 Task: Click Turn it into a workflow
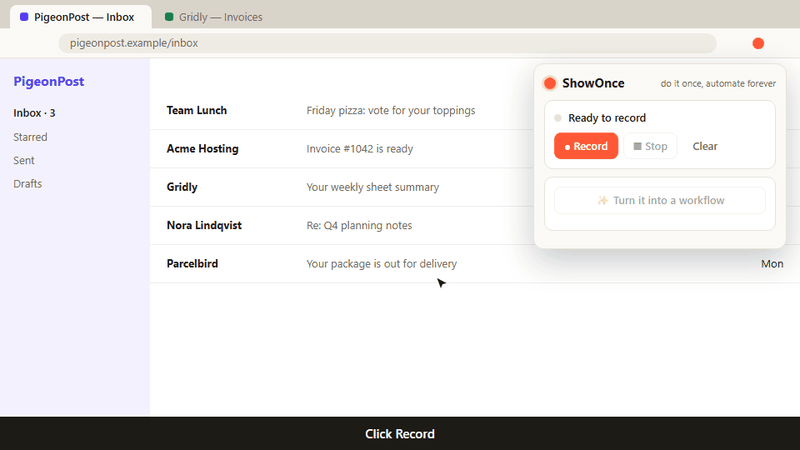(x=660, y=200)
